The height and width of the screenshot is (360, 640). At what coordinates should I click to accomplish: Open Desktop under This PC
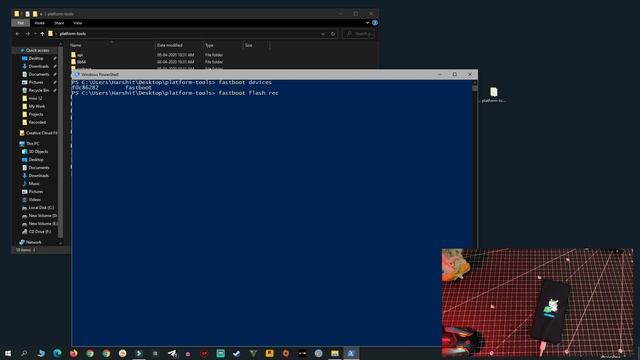[x=36, y=160]
